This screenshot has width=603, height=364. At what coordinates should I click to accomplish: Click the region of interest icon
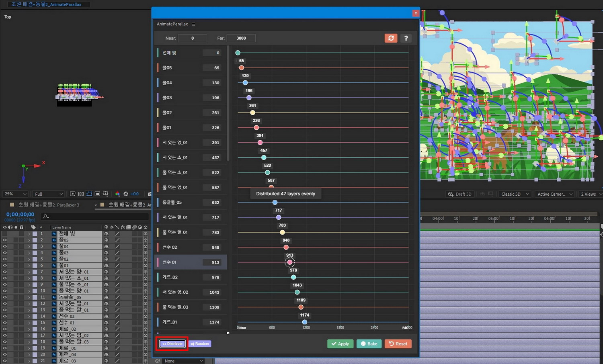[97, 194]
